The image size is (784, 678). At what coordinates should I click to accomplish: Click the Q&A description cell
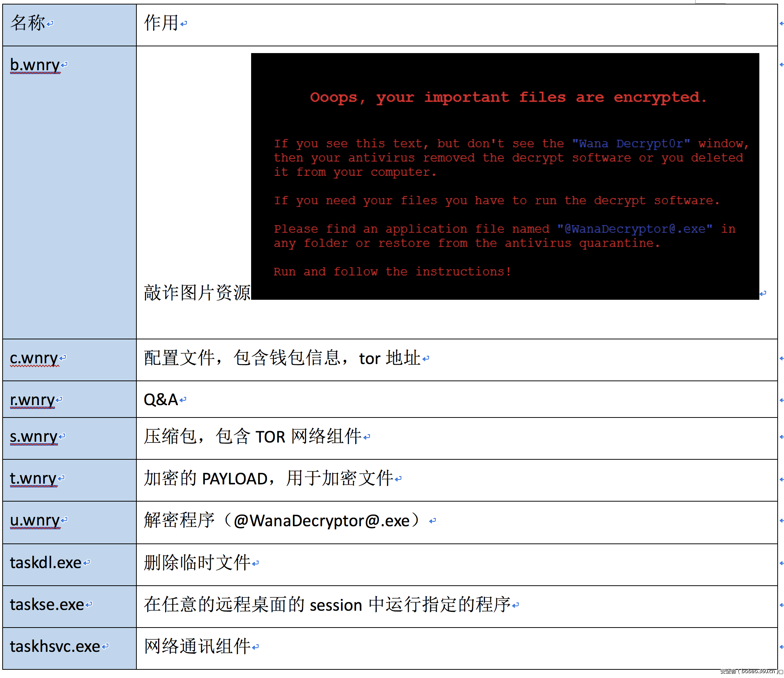[x=161, y=400]
